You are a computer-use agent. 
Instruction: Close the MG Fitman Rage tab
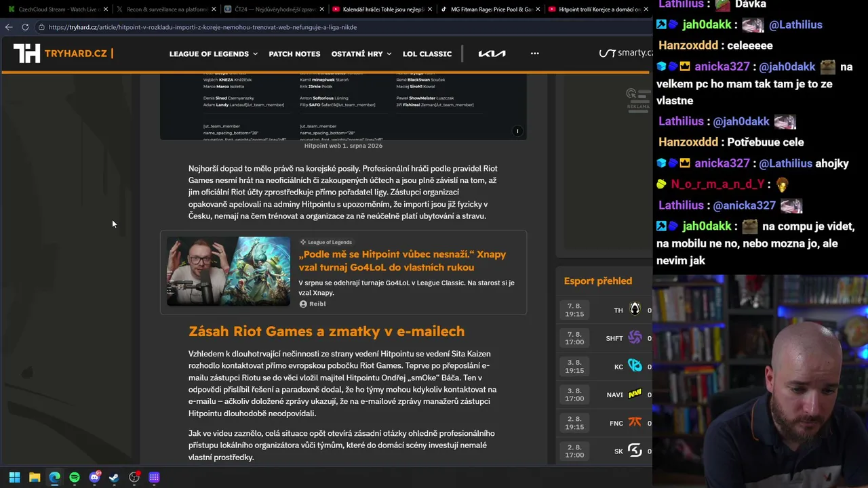click(x=538, y=9)
